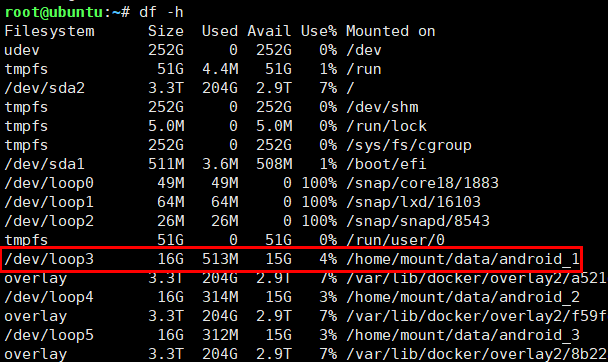Click the overlay path ending in 'f59f'
The height and width of the screenshot is (362, 608).
pyautogui.click(x=476, y=316)
